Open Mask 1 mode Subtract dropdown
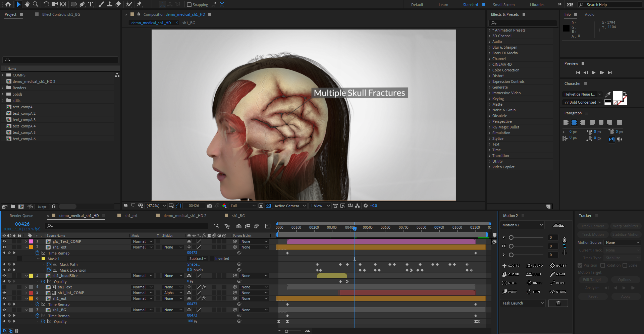 [x=198, y=259]
